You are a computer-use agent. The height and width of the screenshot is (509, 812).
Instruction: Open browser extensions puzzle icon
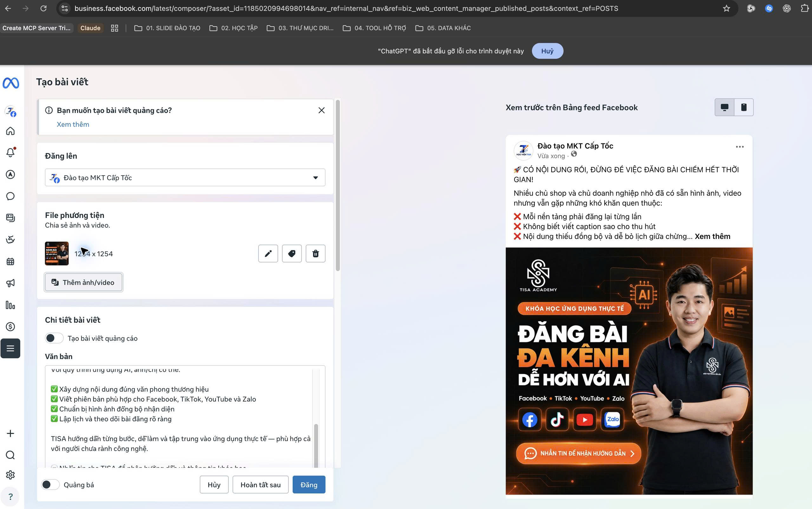coord(804,9)
